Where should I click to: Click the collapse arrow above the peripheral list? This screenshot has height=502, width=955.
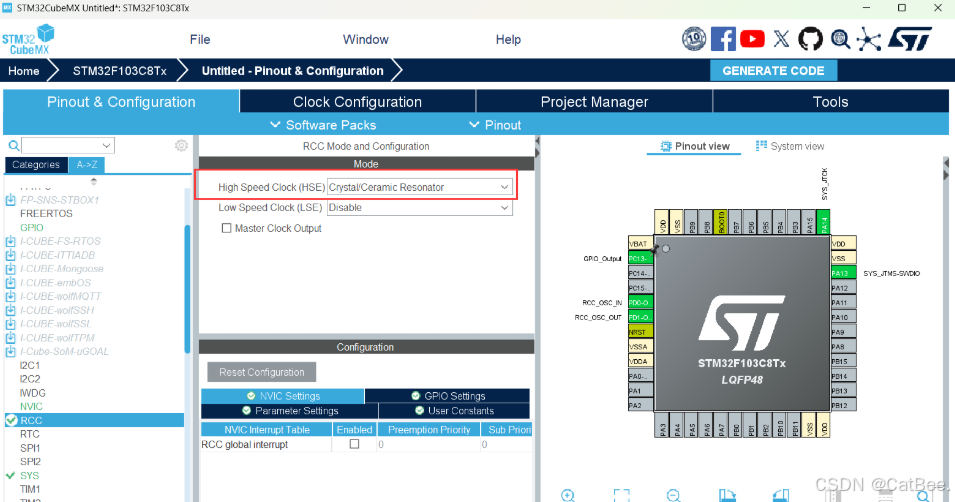94,181
